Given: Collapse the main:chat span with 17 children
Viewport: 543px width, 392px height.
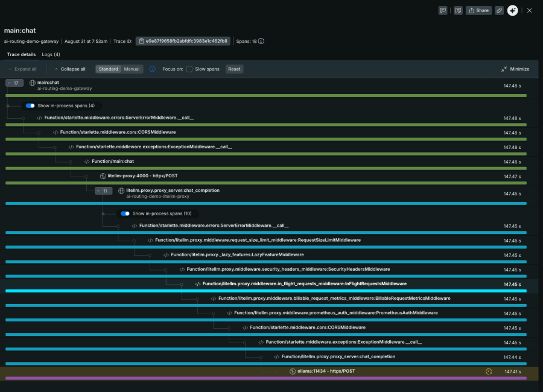Looking at the screenshot, I should (14, 83).
